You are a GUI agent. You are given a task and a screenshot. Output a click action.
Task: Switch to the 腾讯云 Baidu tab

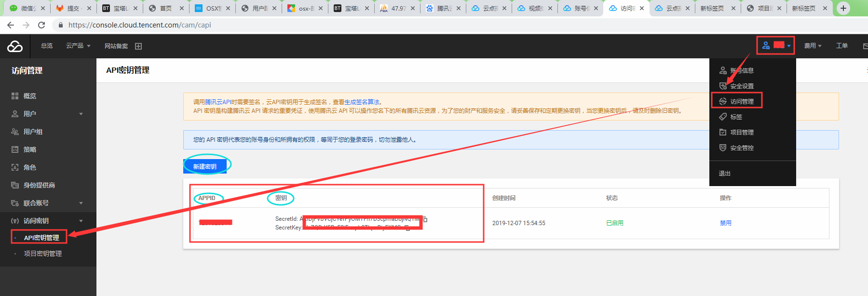click(443, 8)
